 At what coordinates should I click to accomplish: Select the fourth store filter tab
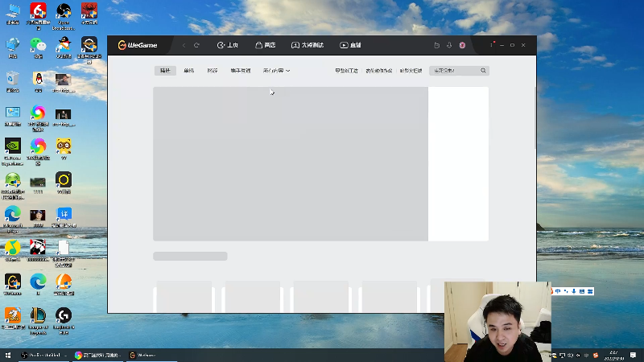pyautogui.click(x=241, y=71)
